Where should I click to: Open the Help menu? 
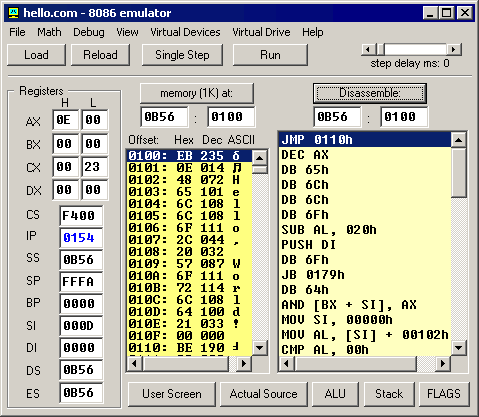[x=313, y=32]
